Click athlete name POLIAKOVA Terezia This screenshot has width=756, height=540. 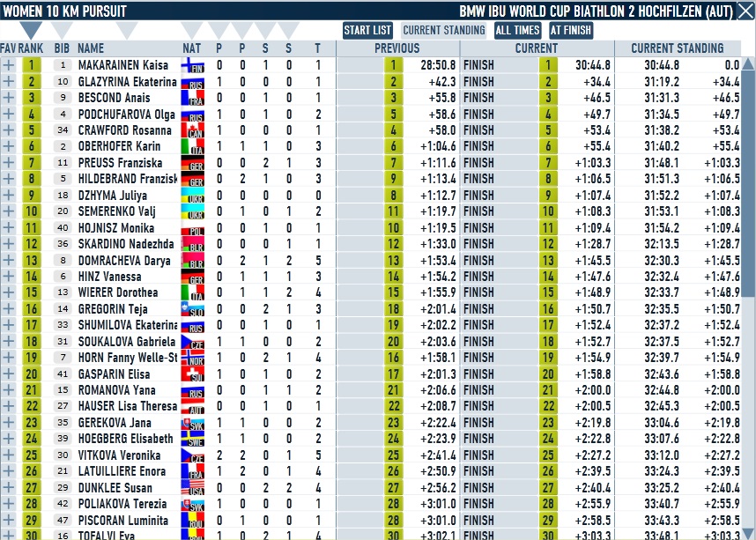122,504
